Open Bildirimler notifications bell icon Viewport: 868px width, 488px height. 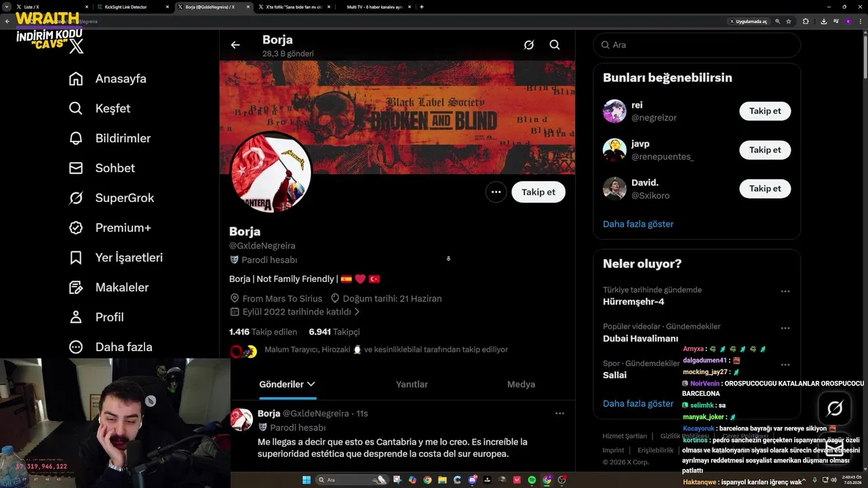pyautogui.click(x=76, y=138)
